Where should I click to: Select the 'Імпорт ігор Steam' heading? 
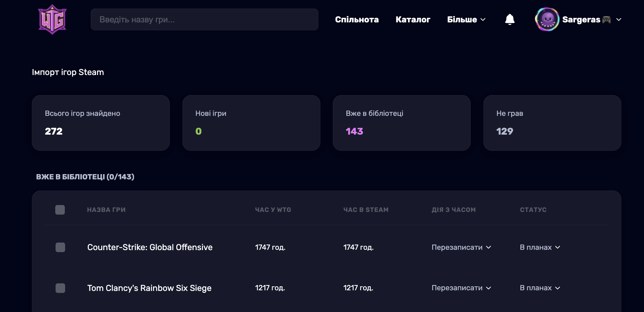click(x=68, y=72)
